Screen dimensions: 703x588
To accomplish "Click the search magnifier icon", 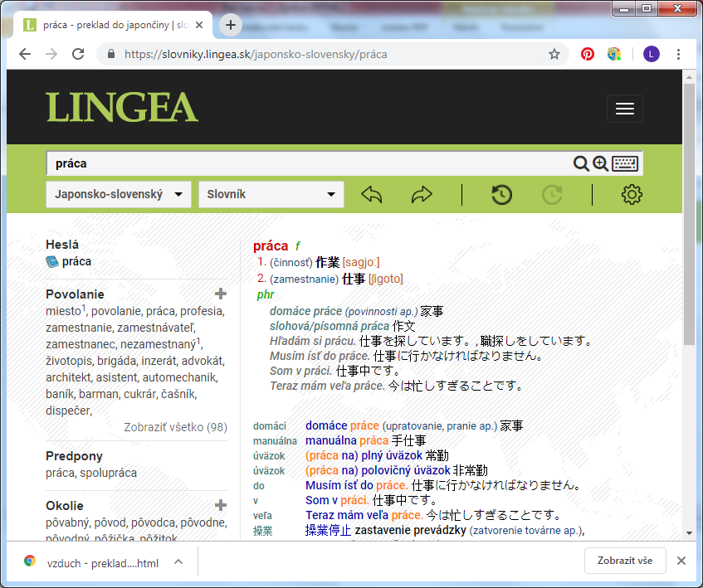I will coord(581,164).
